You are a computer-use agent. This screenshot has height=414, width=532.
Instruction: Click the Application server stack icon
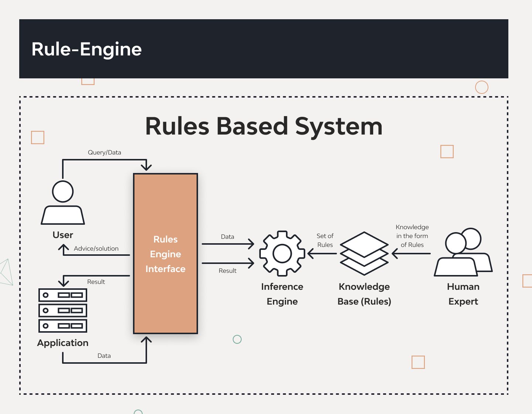tap(63, 310)
